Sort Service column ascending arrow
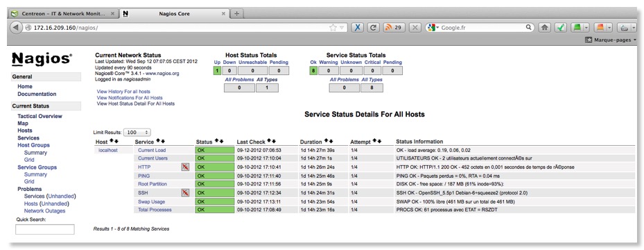Image resolution: width=644 pixels, height=250 pixels. pos(158,141)
